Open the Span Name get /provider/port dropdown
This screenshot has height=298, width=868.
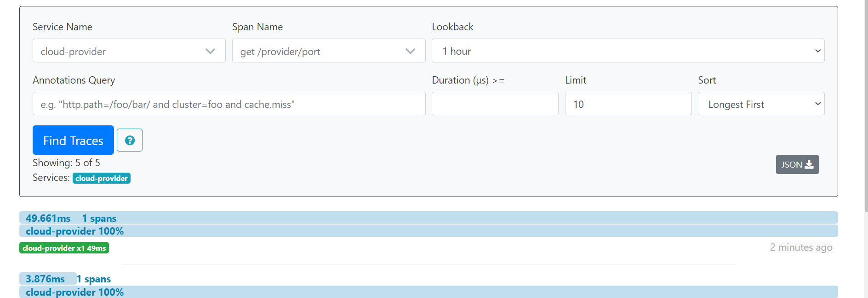coord(329,51)
